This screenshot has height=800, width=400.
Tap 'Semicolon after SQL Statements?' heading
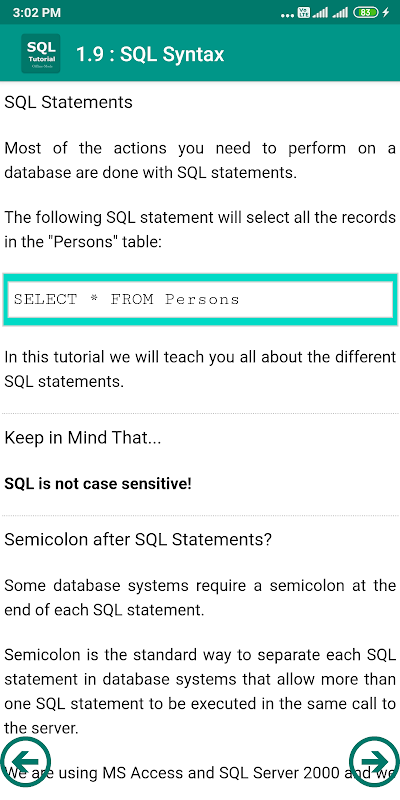138,540
